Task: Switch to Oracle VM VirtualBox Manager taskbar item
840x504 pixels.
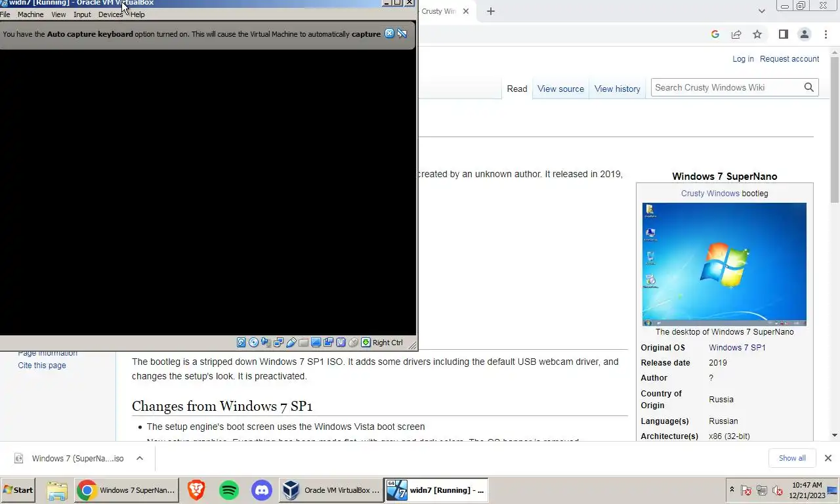Action: [331, 490]
